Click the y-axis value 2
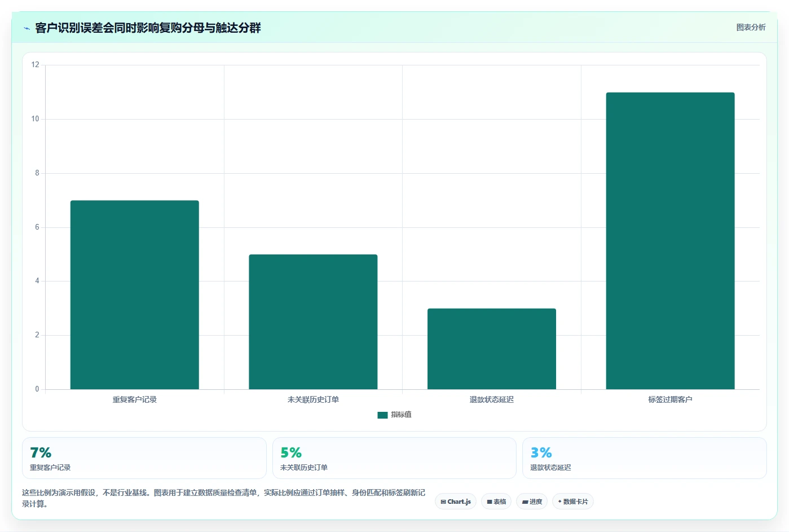 [37, 335]
